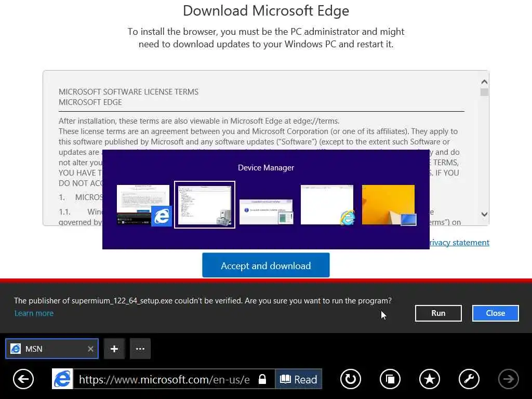Switch to Internet Explorer modern app thumbnail

tap(143, 205)
